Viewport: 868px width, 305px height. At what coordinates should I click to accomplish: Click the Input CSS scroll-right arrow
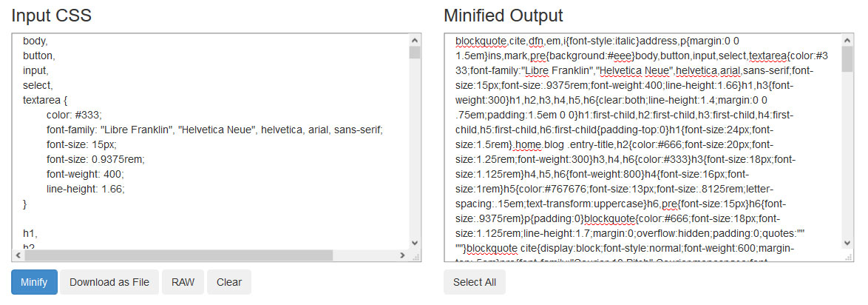[x=402, y=255]
